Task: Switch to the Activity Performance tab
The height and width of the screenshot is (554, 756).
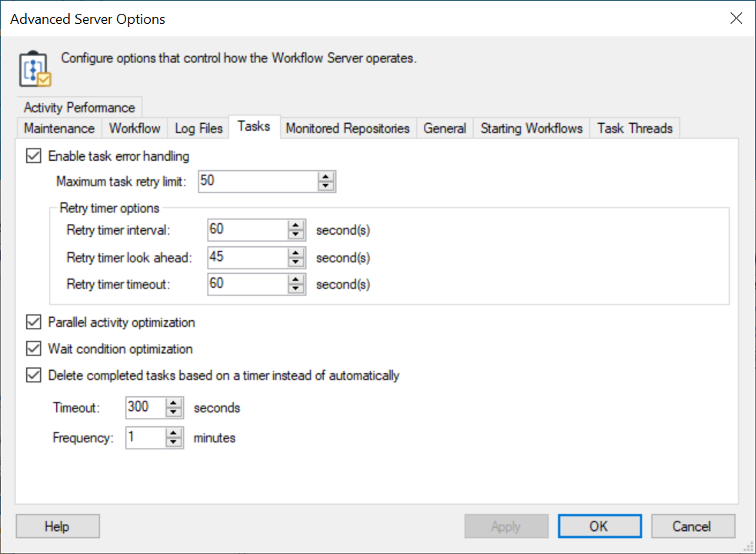Action: (x=79, y=108)
